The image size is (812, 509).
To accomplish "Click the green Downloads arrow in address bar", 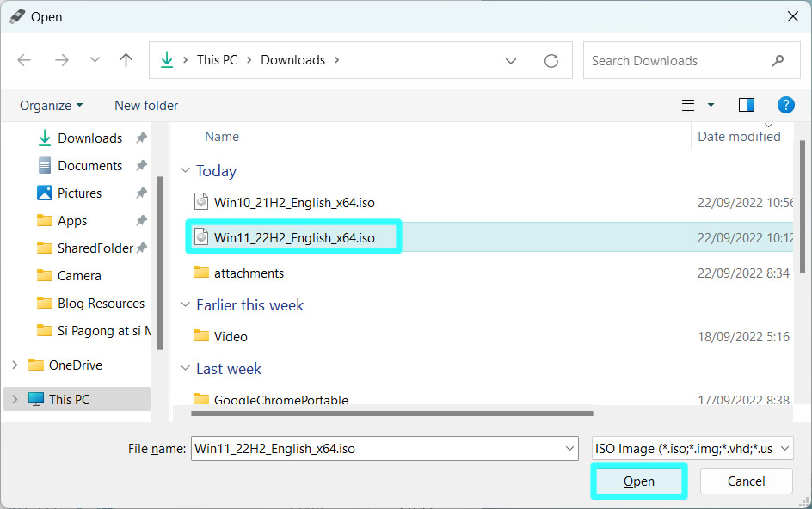I will point(167,60).
